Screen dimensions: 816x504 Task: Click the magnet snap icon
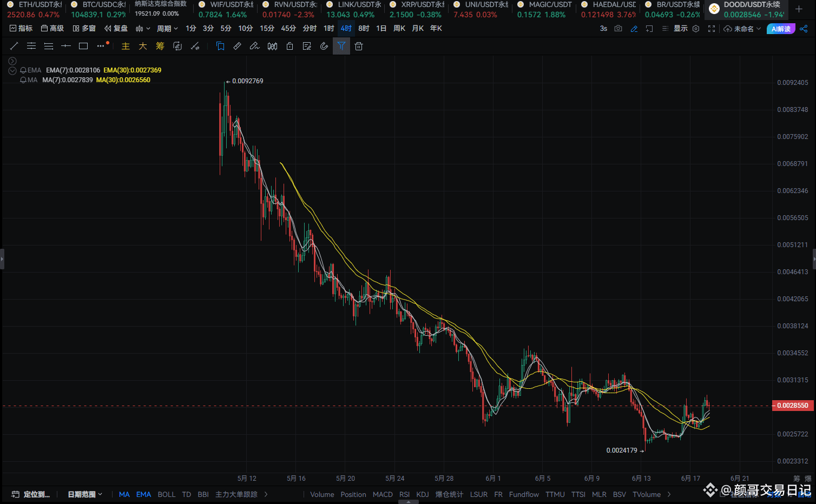pyautogui.click(x=324, y=47)
